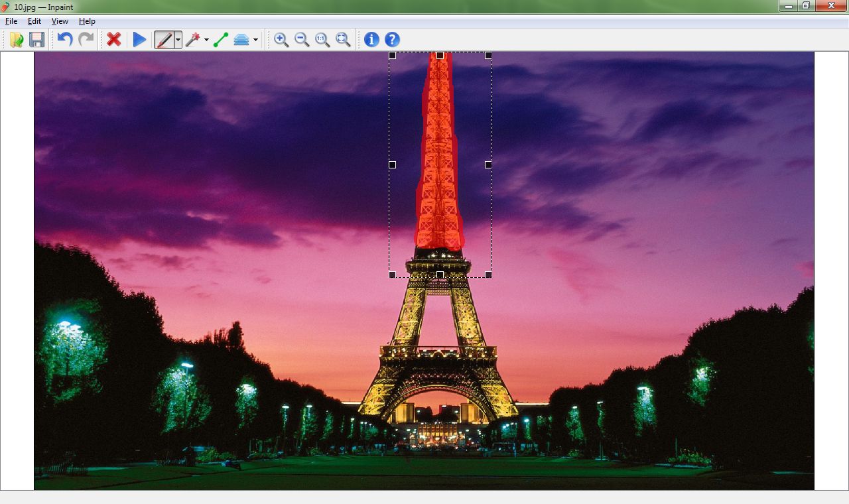Select the magic wand tool
The height and width of the screenshot is (504, 849).
193,40
